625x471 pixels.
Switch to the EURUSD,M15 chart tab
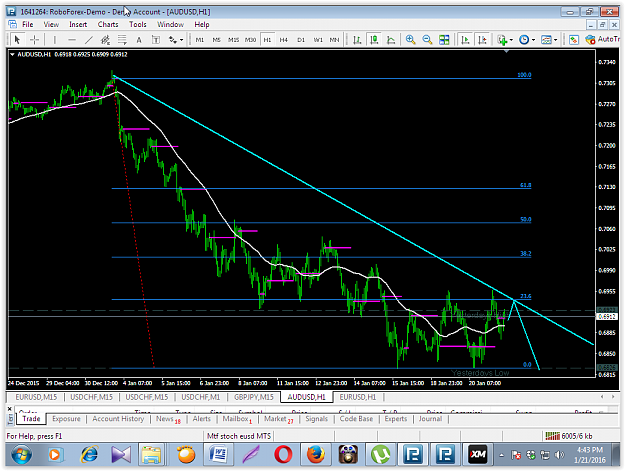[x=36, y=397]
